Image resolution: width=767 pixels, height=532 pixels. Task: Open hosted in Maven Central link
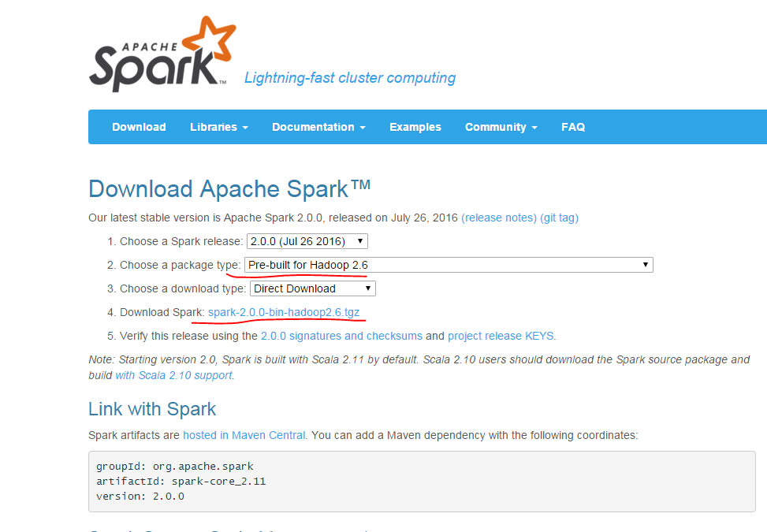(x=244, y=435)
